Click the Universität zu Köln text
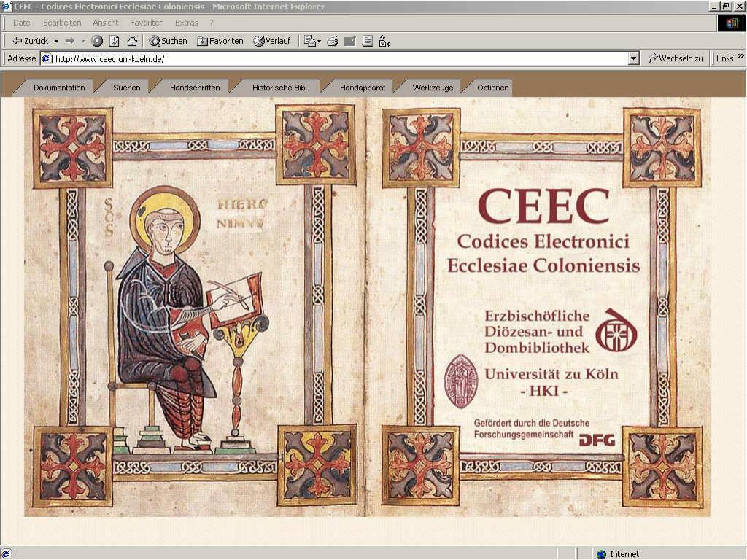Screen dimensions: 747x560 551,374
